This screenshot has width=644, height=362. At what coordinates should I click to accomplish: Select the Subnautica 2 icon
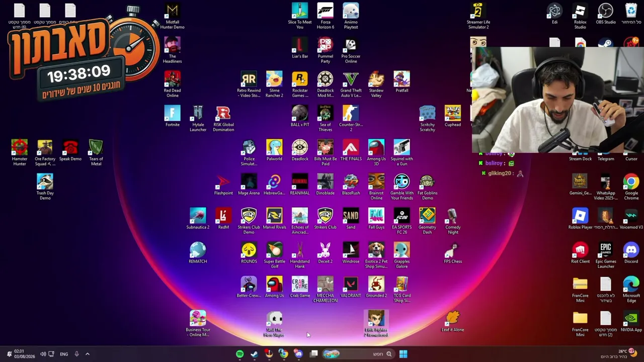198,219
